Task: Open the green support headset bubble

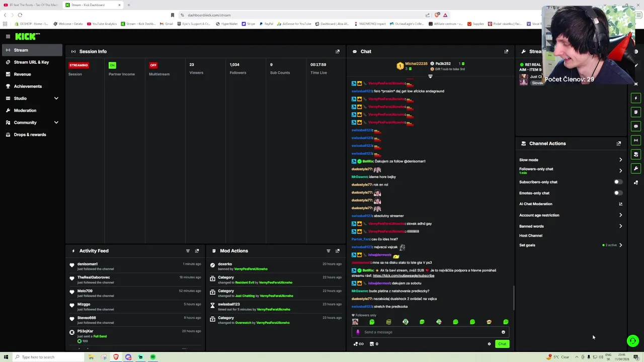Action: pyautogui.click(x=633, y=341)
